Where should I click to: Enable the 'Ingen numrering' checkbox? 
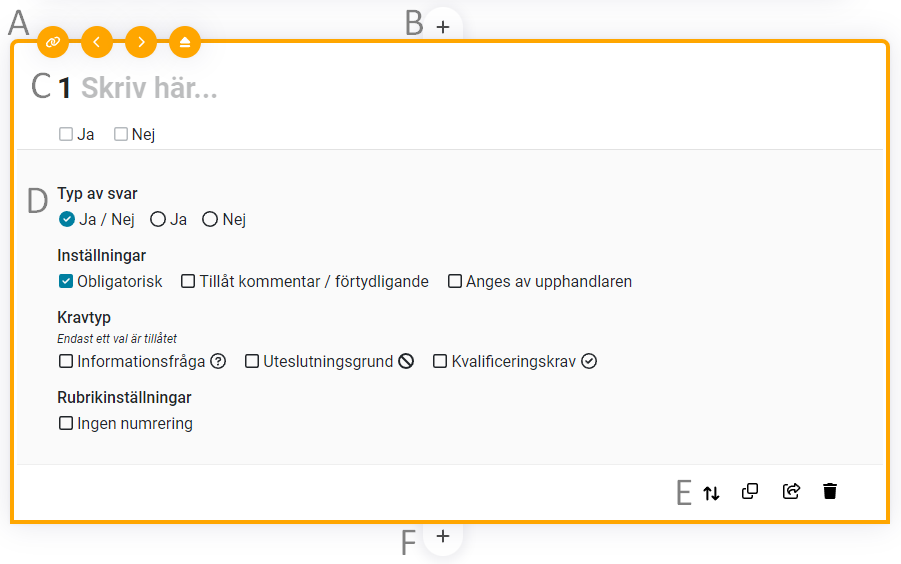click(x=66, y=423)
